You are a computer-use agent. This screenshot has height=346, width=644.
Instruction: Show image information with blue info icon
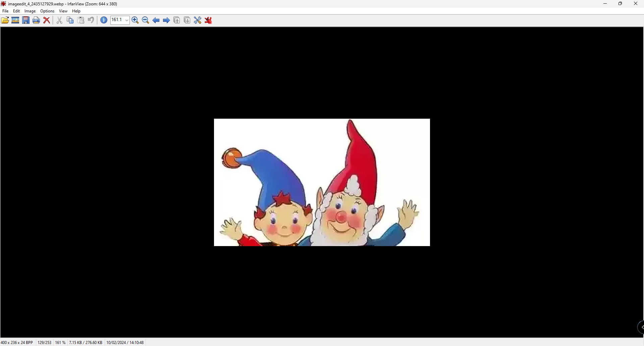point(104,20)
